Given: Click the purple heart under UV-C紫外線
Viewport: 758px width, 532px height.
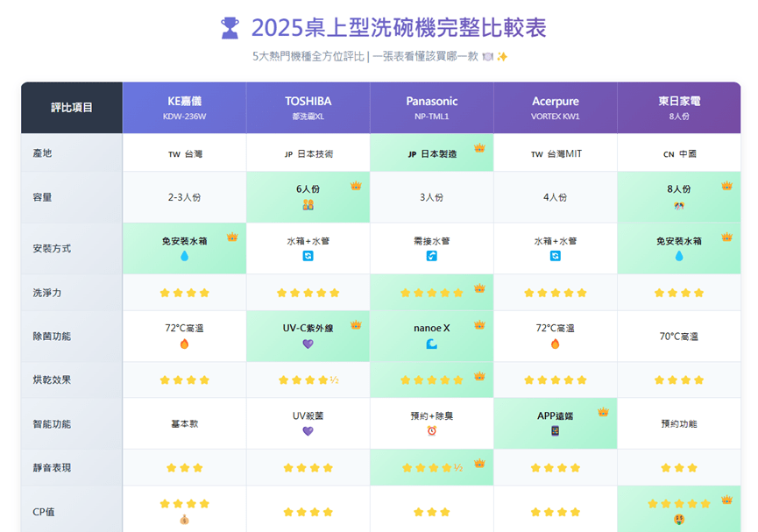Looking at the screenshot, I should click(x=308, y=344).
